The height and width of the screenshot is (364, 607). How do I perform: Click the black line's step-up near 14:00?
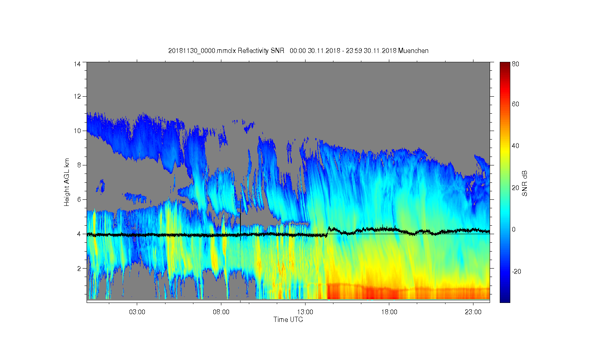328,231
